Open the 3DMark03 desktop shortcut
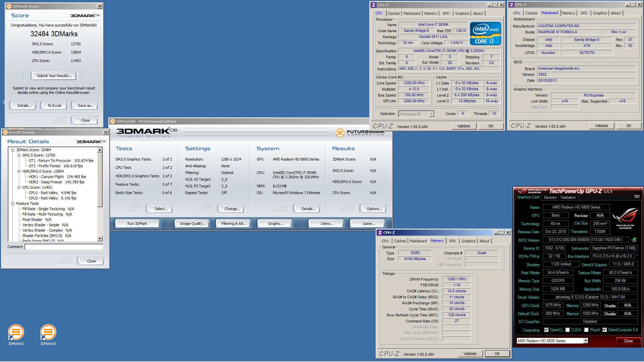 coord(16,335)
